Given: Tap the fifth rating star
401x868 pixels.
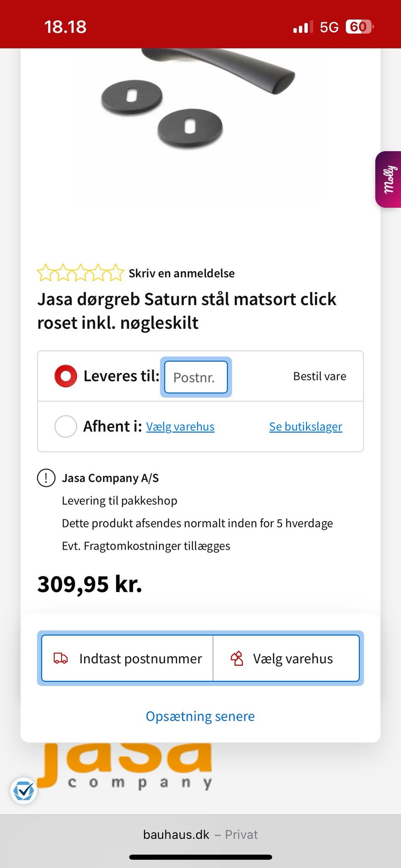Looking at the screenshot, I should [116, 273].
